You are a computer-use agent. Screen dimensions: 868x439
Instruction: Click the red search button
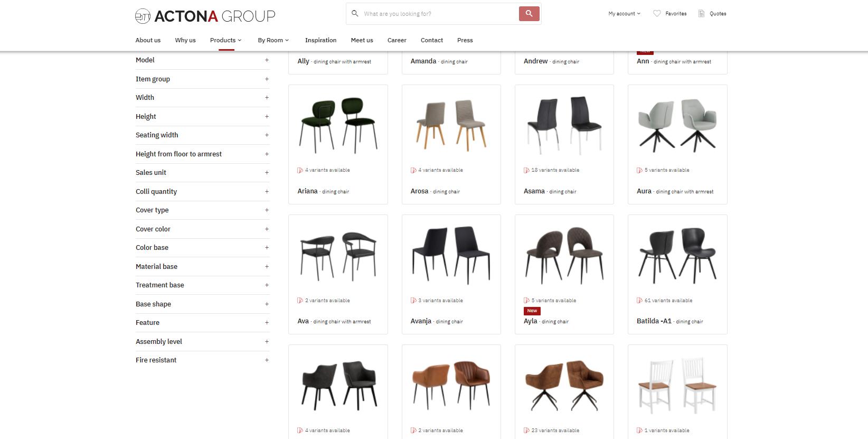(529, 14)
